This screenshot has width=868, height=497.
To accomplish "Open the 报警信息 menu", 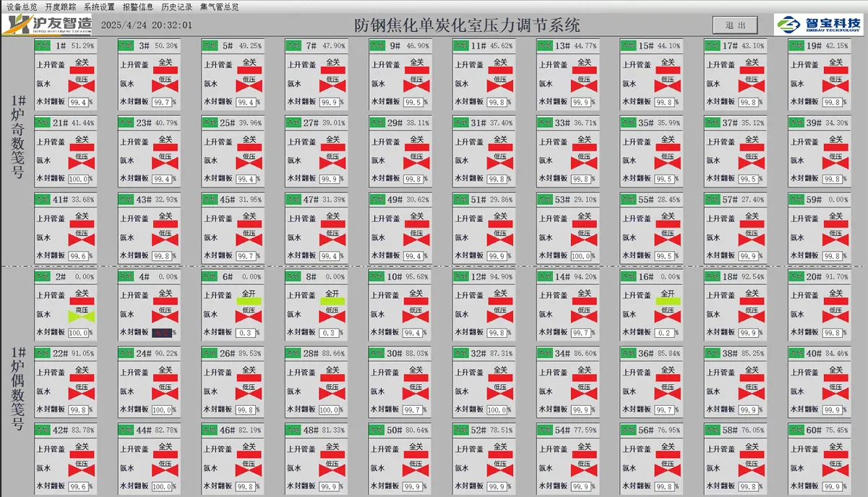I will [137, 7].
